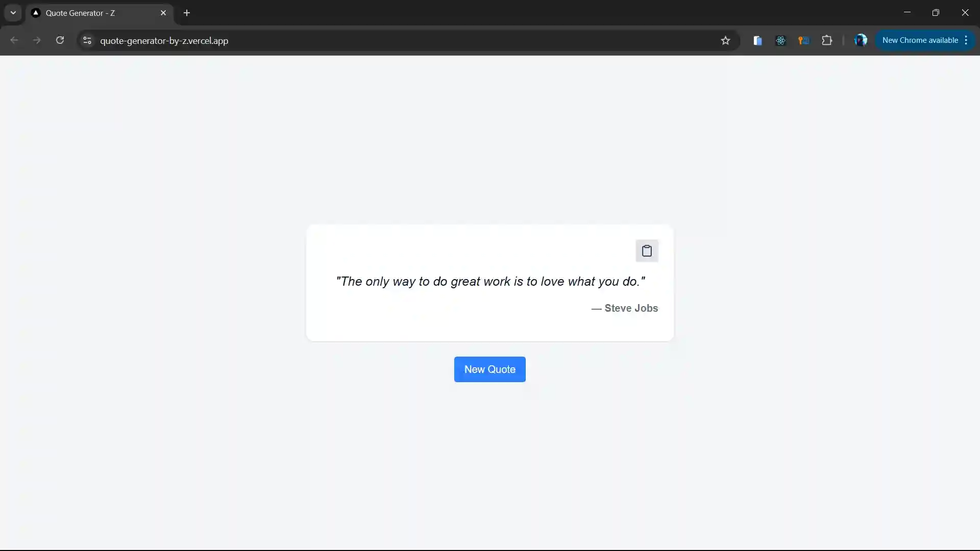This screenshot has width=980, height=551.
Task: Go back to the previous page
Action: coord(14,40)
